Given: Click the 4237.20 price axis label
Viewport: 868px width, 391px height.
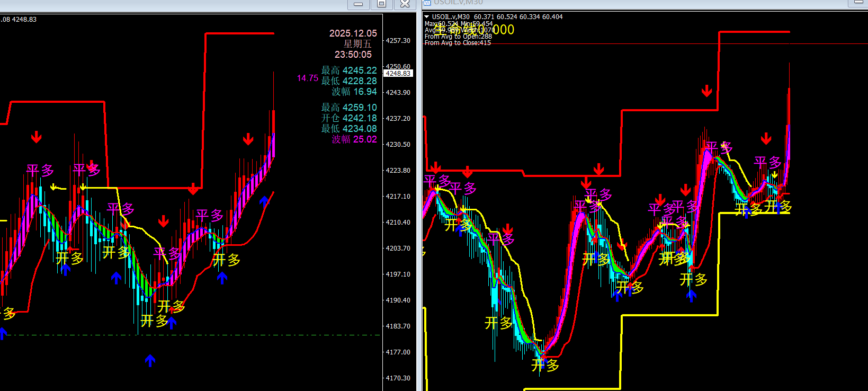Looking at the screenshot, I should tap(398, 119).
